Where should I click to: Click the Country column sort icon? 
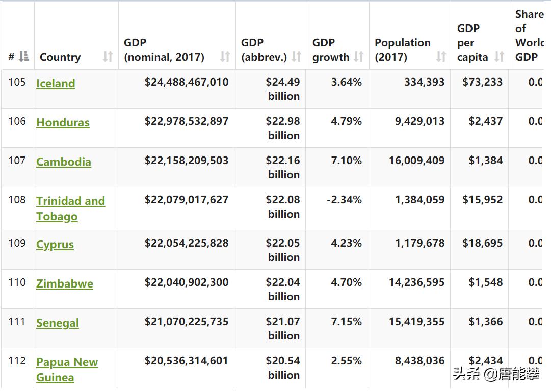(109, 57)
